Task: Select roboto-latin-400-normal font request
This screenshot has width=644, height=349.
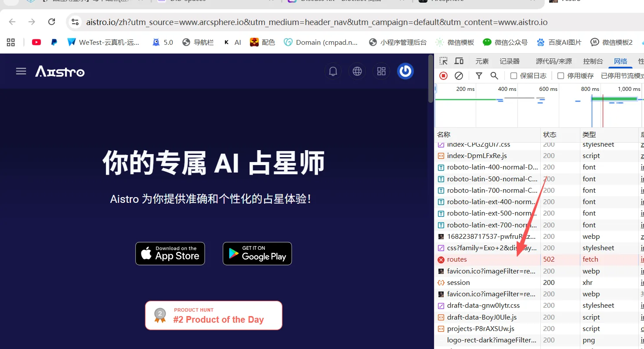Action: click(x=539, y=167)
